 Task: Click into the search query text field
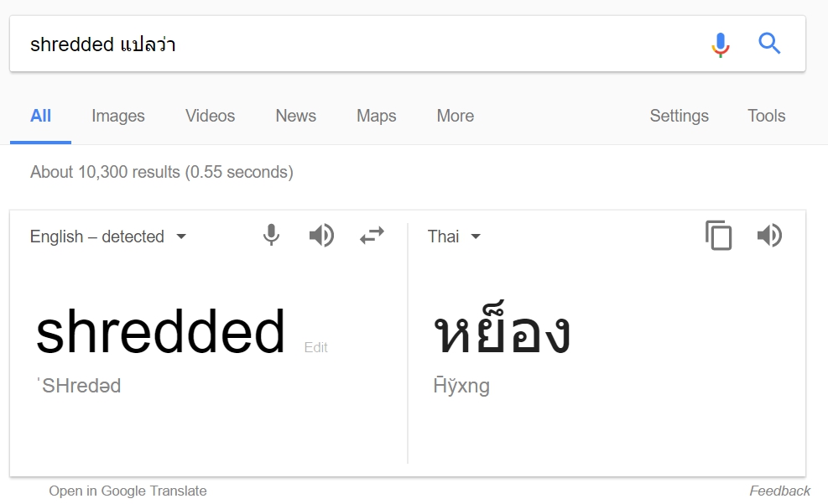tap(364, 44)
